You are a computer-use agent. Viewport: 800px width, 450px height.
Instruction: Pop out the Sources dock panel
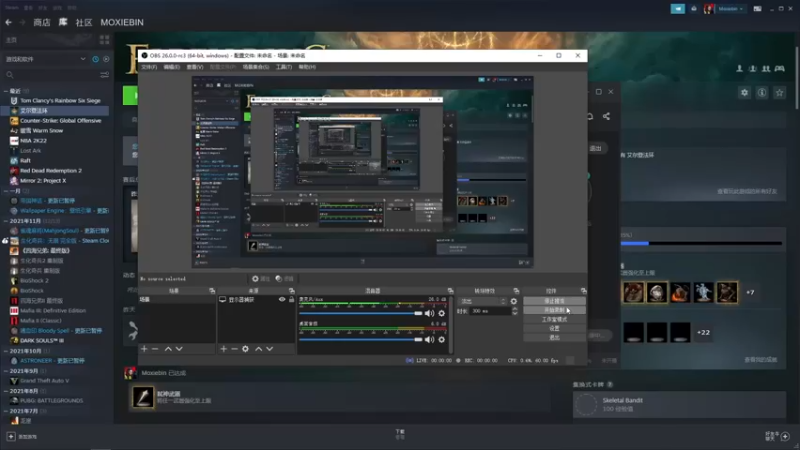click(x=292, y=291)
